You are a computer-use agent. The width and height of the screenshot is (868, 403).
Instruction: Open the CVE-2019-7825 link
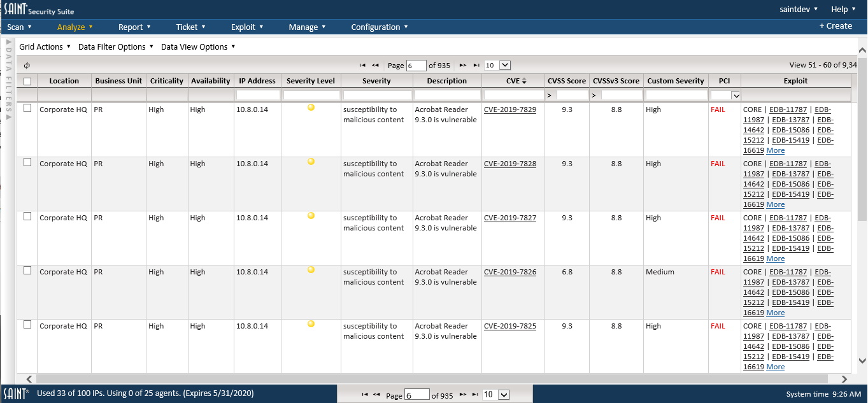click(510, 326)
